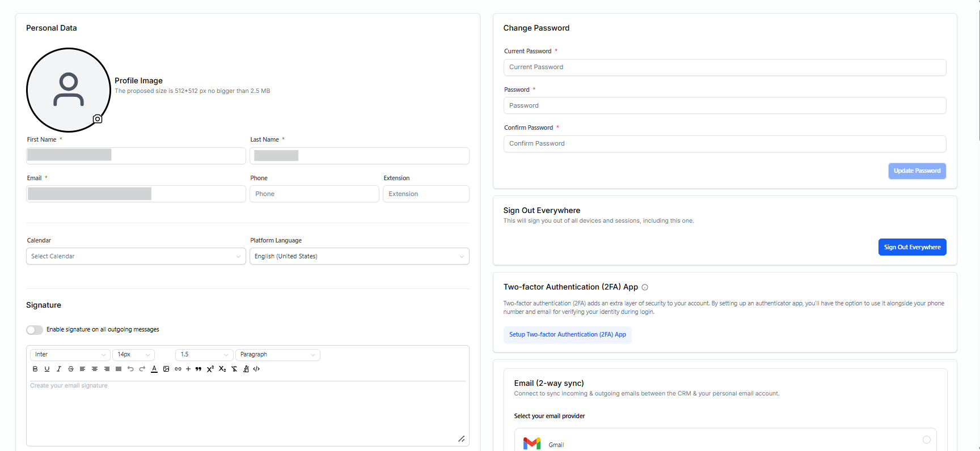
Task: Click the strikethrough formatting icon
Action: 71,369
